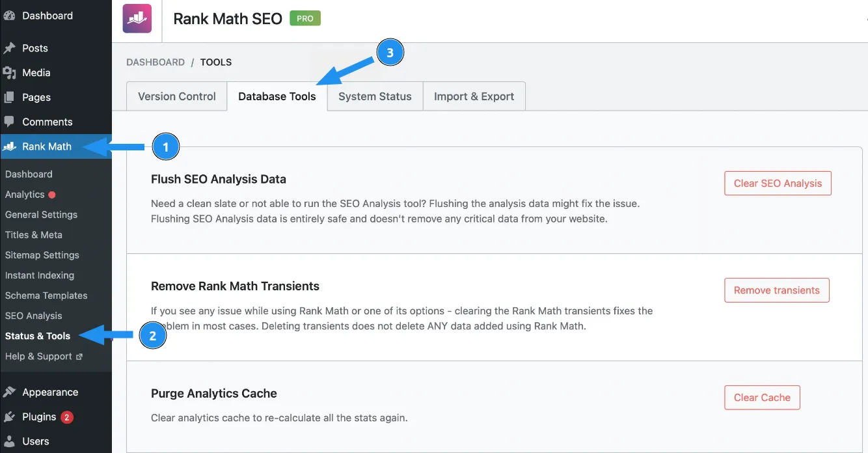Click the Appearance paintbrush icon
Viewport: 868px width, 453px height.
pyautogui.click(x=9, y=392)
